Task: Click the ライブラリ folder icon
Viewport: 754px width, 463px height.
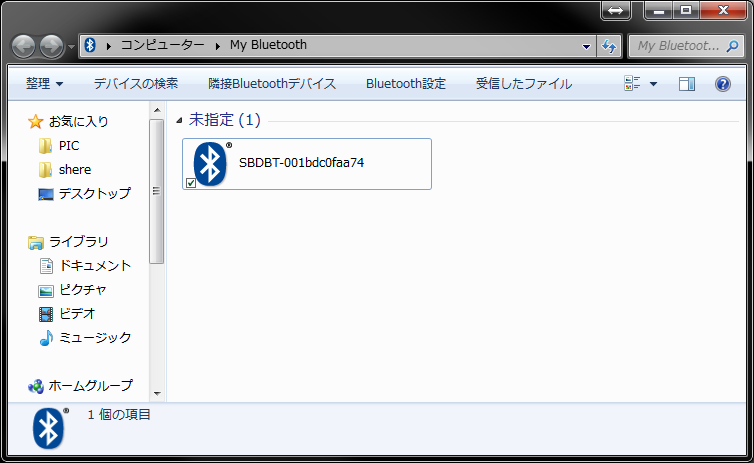Action: 36,242
